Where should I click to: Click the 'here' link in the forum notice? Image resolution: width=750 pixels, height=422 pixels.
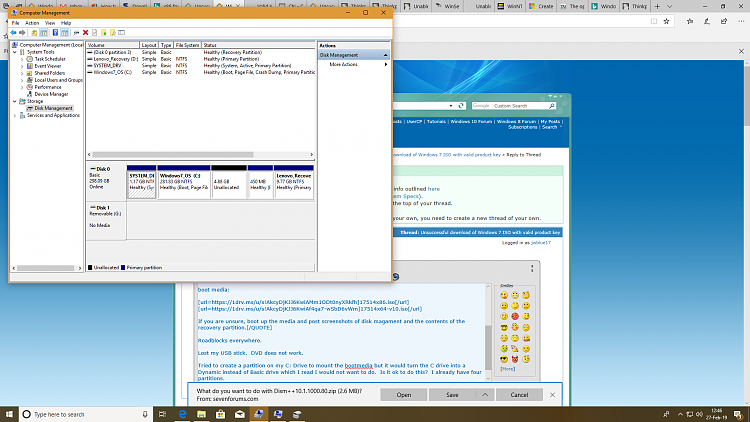(434, 189)
